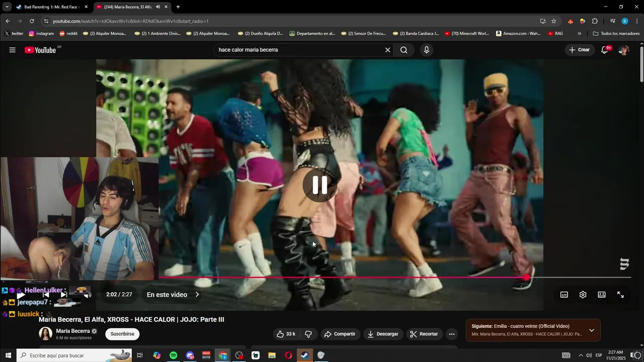Open the instagram bookmark

pos(41,34)
